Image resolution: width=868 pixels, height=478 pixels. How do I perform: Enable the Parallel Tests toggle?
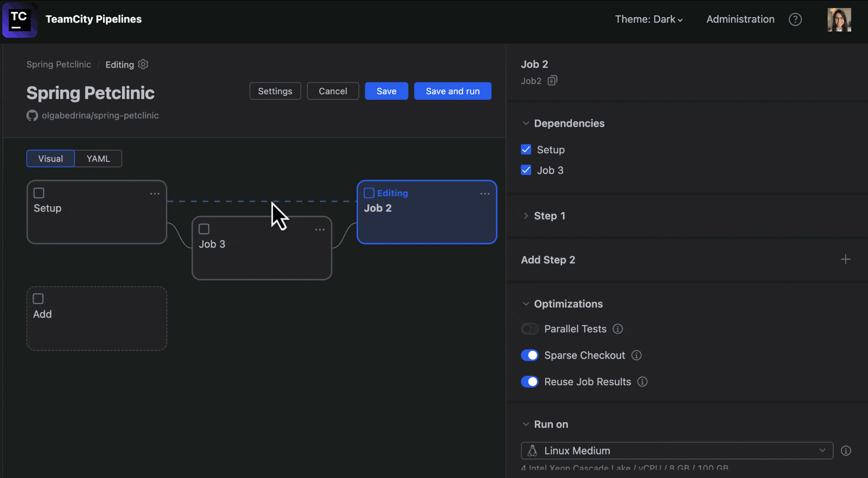pos(529,329)
